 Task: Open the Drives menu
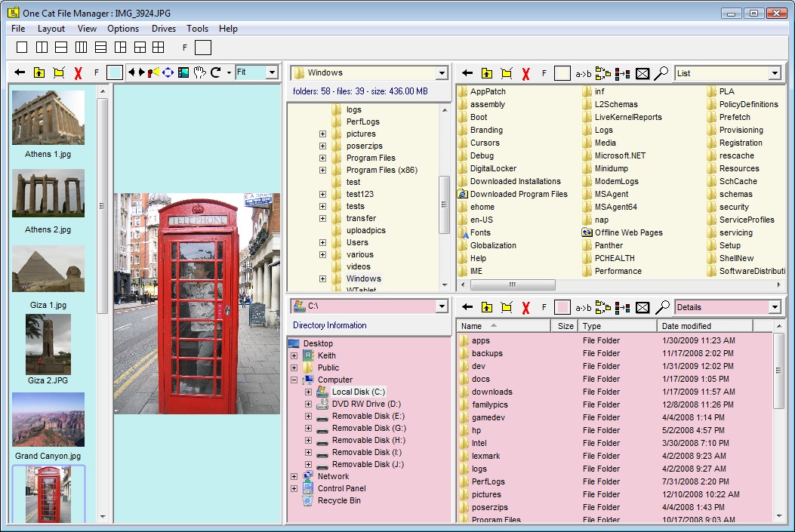pos(164,29)
